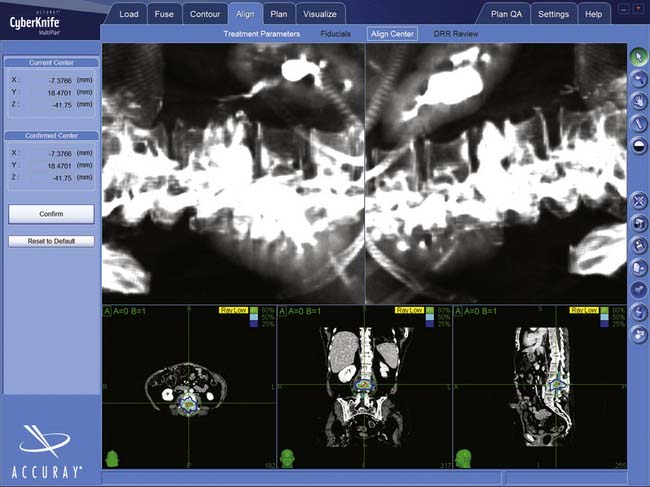Choose the hand pan tool
This screenshot has height=487, width=650.
tap(639, 100)
